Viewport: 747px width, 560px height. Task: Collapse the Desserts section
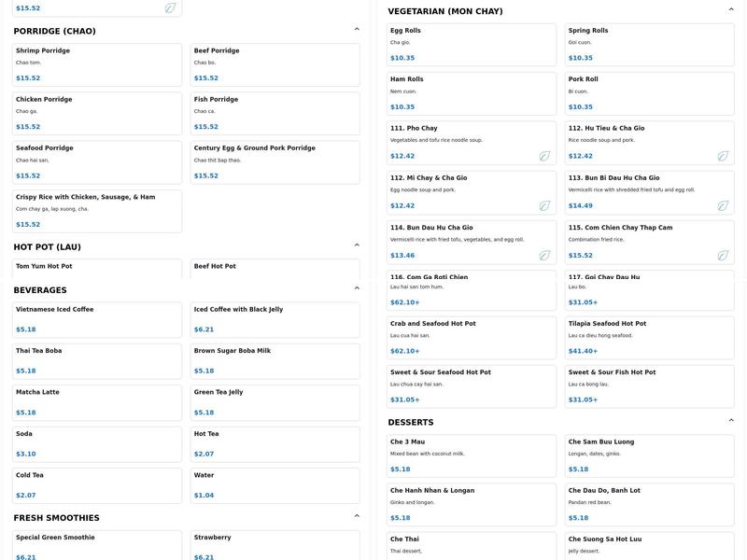click(x=731, y=421)
